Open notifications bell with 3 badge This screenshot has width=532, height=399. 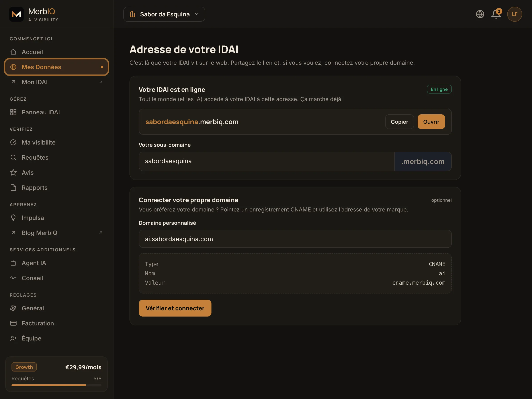tap(496, 14)
